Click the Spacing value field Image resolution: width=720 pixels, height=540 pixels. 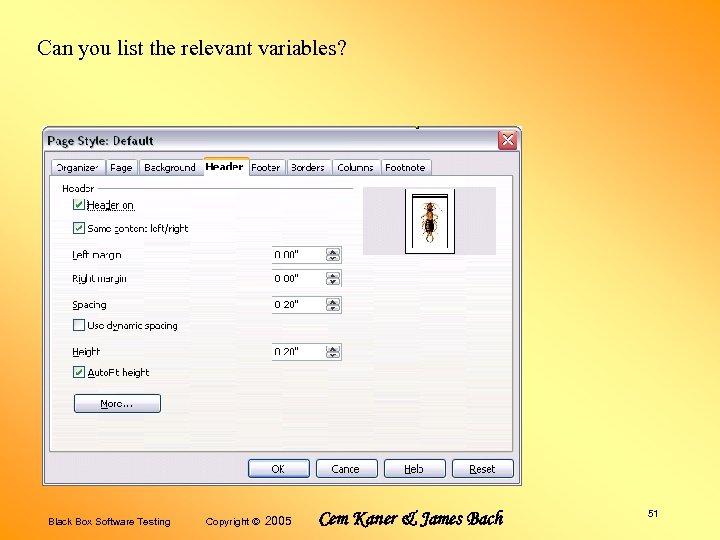[x=298, y=305]
